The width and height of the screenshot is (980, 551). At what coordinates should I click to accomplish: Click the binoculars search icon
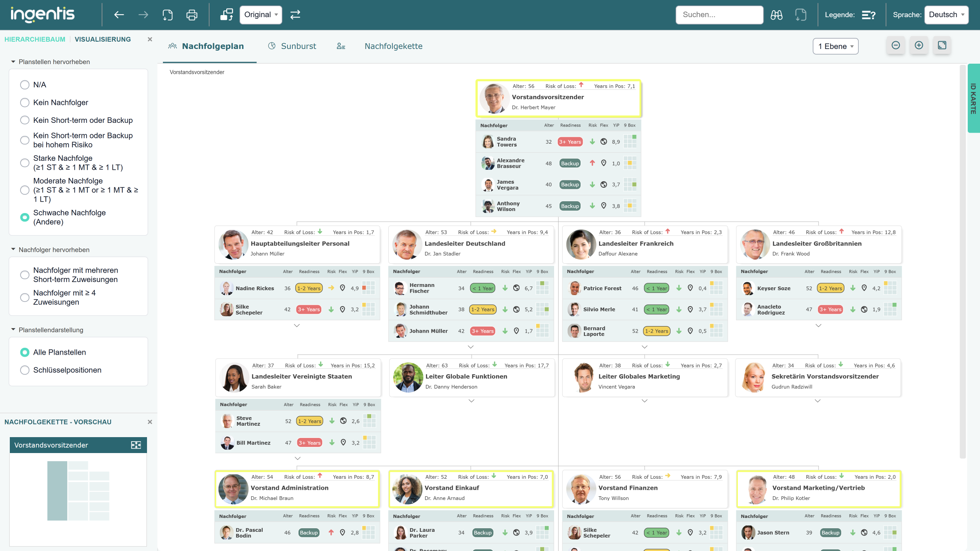[x=776, y=15]
